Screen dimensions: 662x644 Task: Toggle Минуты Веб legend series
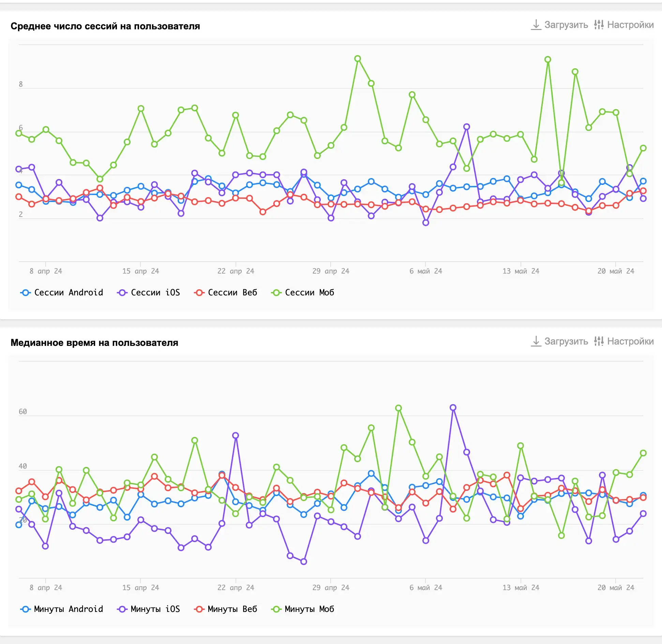(x=225, y=609)
